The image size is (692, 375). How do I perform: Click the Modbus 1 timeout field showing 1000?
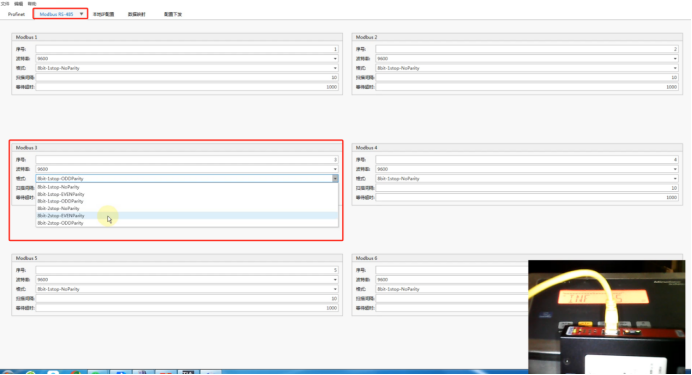click(x=187, y=87)
